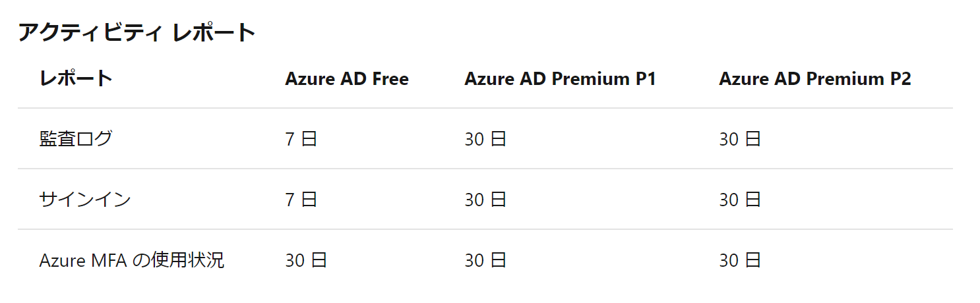Click 30 日 for Azure MFA under Premium P2
This screenshot has height=303, width=980.
740,260
